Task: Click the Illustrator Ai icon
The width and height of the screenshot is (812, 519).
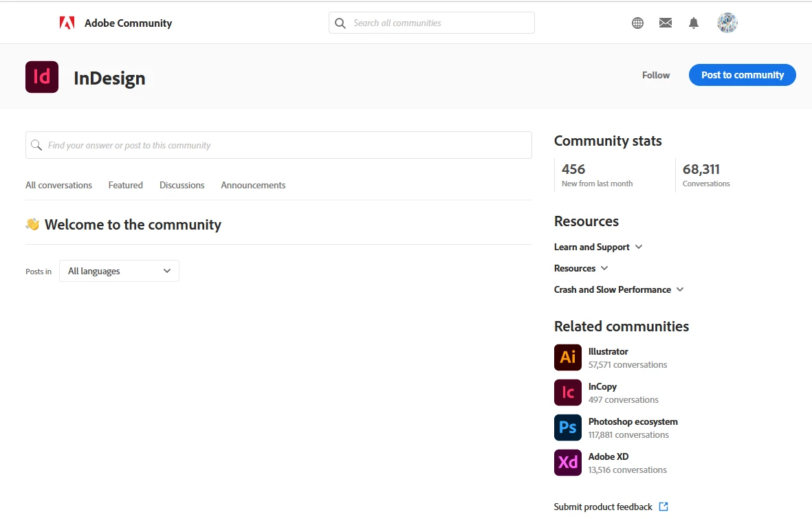Action: [x=567, y=357]
